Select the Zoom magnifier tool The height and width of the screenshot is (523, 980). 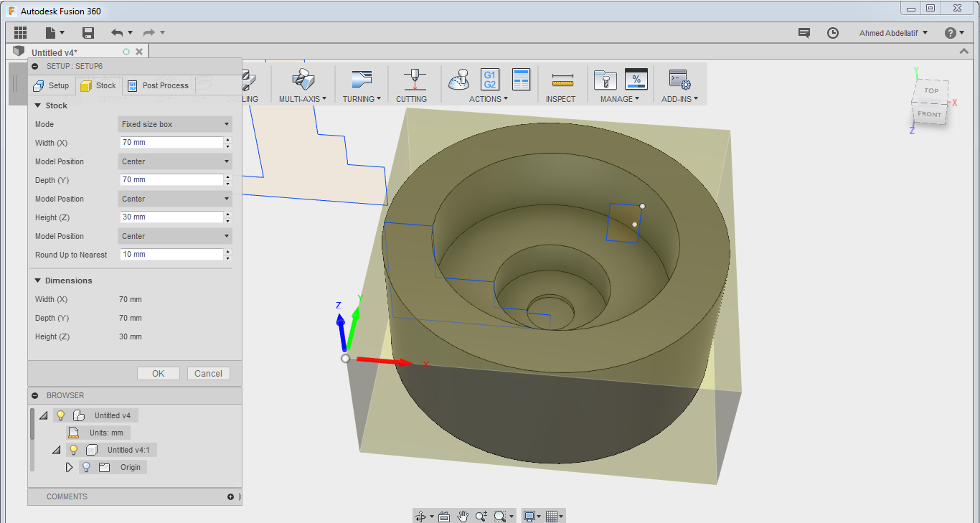tap(481, 516)
